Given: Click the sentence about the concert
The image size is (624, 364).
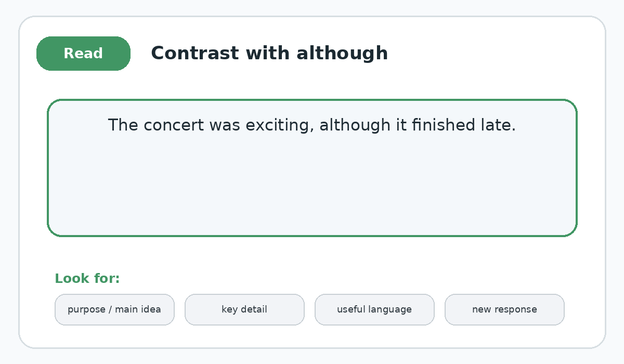Looking at the screenshot, I should tap(312, 125).
